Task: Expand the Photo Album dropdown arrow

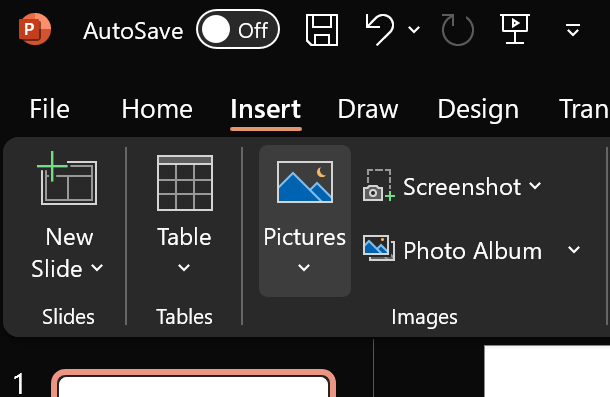Action: [x=574, y=249]
